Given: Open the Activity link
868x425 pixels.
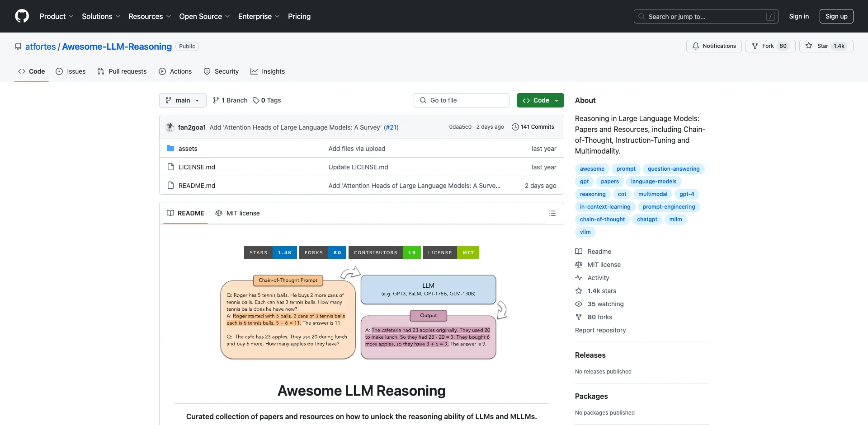Looking at the screenshot, I should (592, 278).
